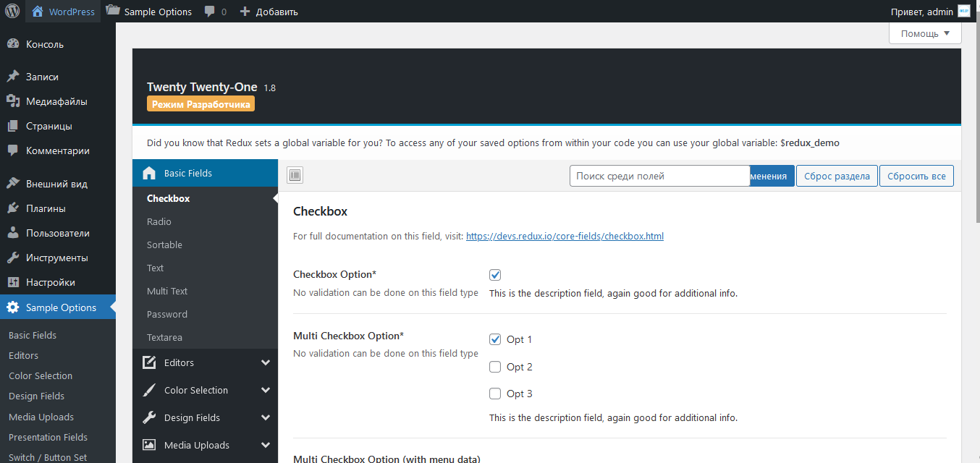The image size is (980, 463).
Task: Click the expand-all sections icon
Action: (295, 175)
